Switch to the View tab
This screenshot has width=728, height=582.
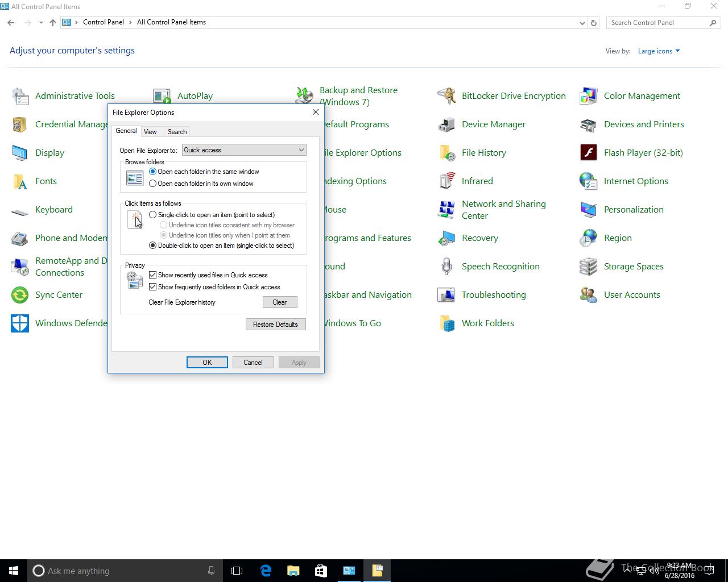pos(150,132)
